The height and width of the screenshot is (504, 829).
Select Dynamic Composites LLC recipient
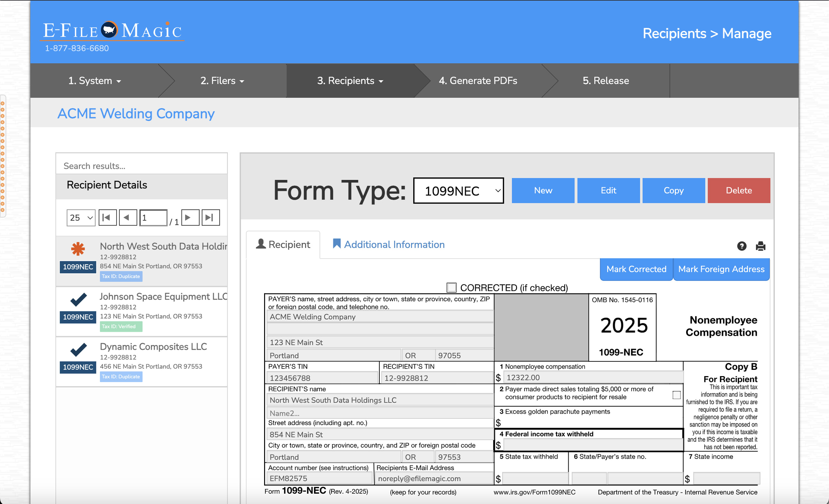tap(153, 346)
